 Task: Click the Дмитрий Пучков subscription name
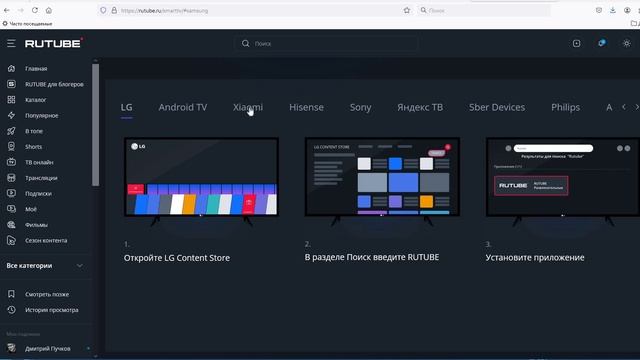[x=48, y=348]
